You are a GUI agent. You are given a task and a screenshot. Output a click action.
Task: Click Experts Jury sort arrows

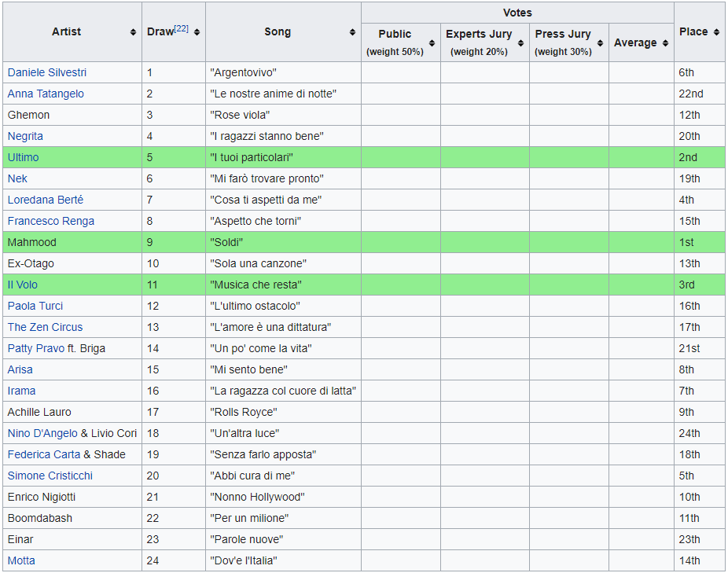point(520,43)
